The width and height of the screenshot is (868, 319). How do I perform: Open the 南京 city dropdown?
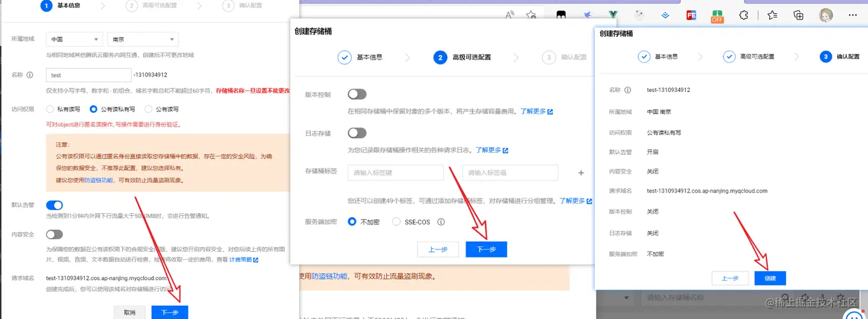tap(143, 40)
